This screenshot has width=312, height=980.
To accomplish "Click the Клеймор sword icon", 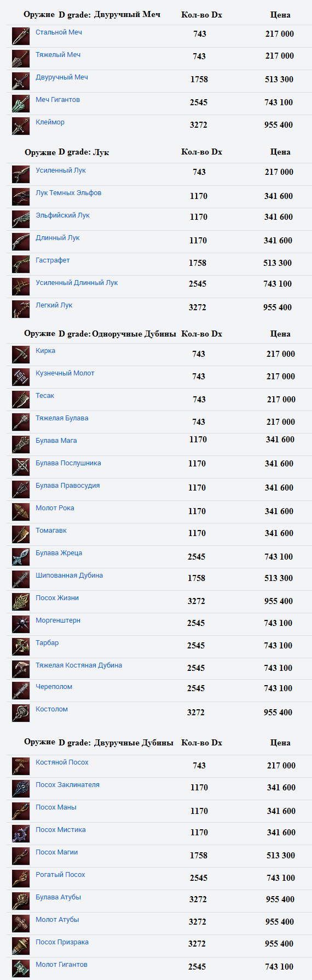I will (x=21, y=126).
